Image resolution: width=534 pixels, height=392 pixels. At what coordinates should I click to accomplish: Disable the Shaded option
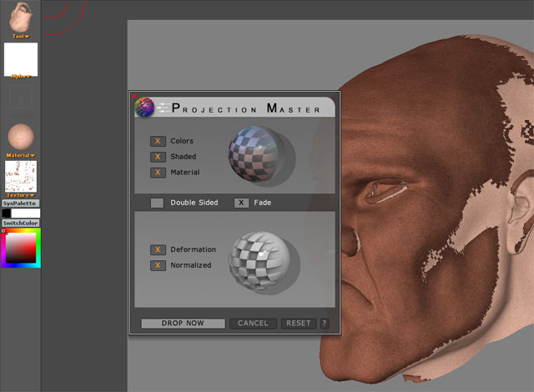point(158,157)
